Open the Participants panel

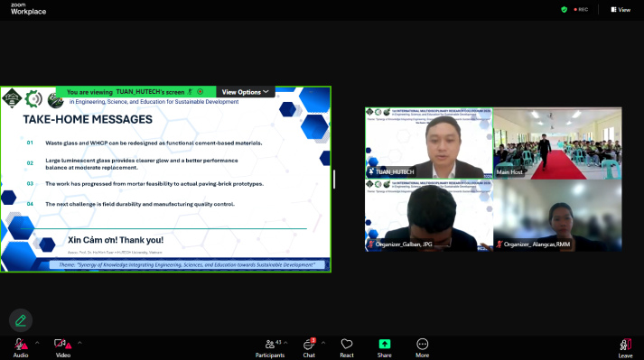pyautogui.click(x=270, y=348)
